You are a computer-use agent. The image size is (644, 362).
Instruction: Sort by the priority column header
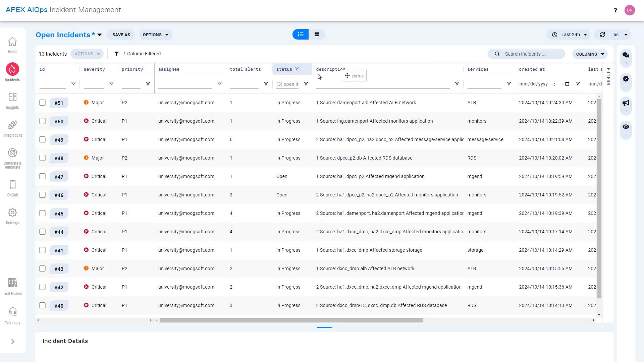[x=132, y=69]
